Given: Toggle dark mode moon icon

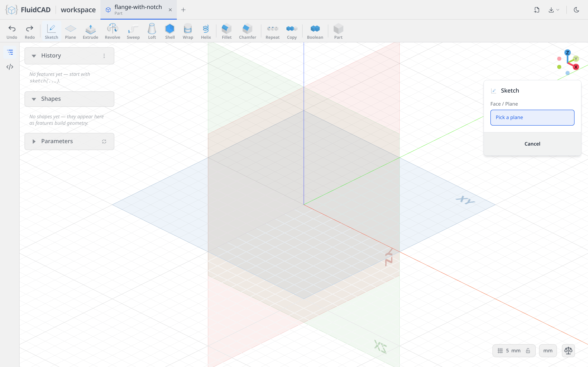Looking at the screenshot, I should [x=576, y=10].
